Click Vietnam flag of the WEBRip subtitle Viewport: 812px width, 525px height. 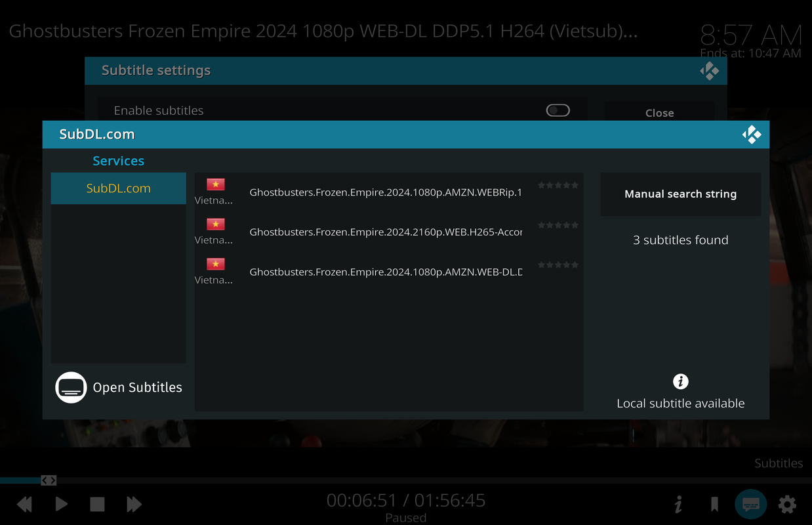click(215, 184)
